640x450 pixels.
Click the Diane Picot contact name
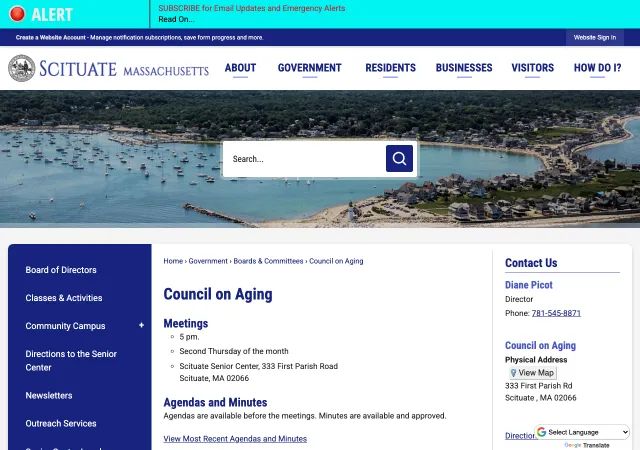click(529, 285)
